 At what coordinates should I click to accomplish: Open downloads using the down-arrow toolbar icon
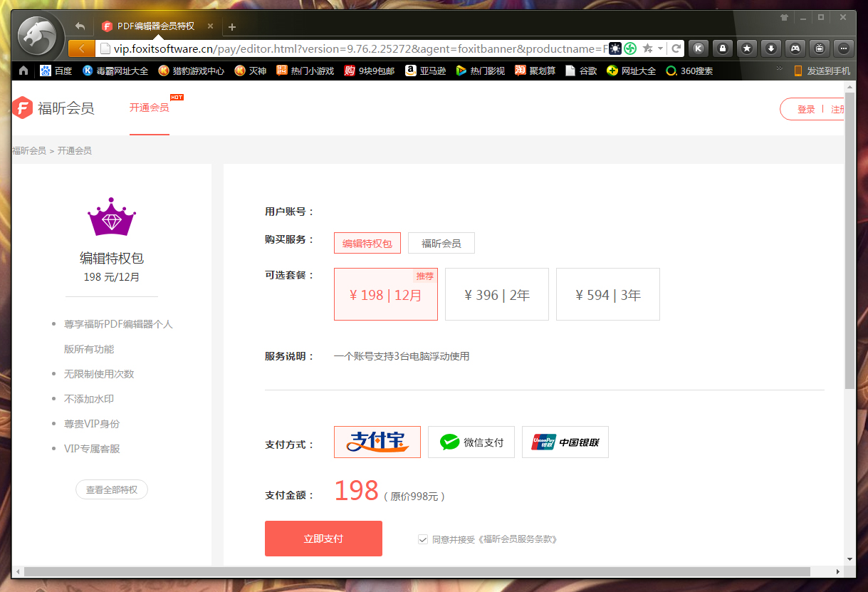pos(770,48)
